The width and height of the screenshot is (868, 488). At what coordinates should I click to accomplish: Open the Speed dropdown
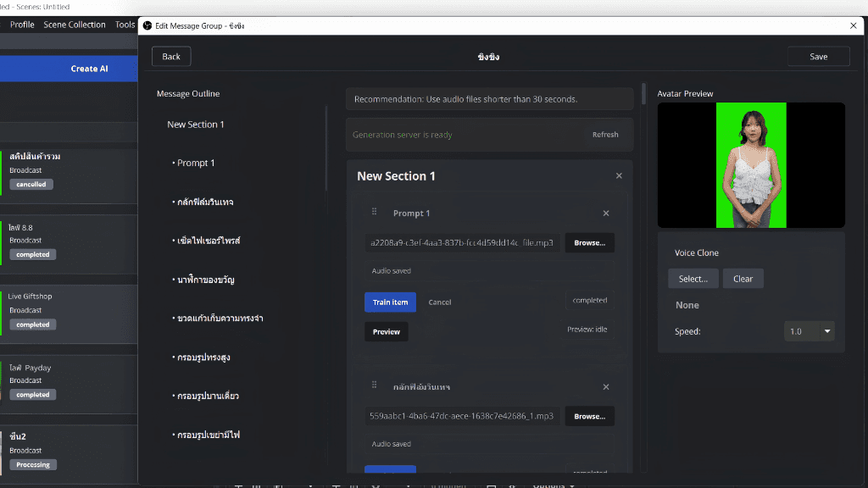pyautogui.click(x=810, y=331)
